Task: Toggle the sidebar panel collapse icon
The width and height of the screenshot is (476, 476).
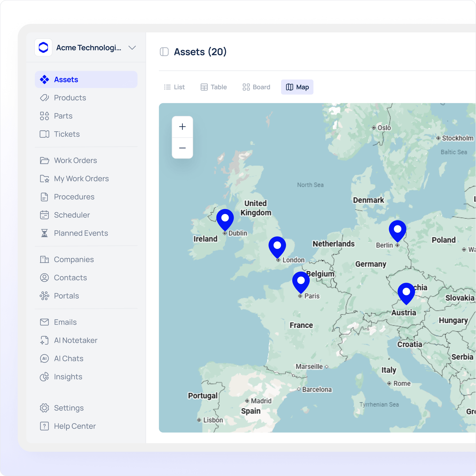Action: click(x=164, y=52)
